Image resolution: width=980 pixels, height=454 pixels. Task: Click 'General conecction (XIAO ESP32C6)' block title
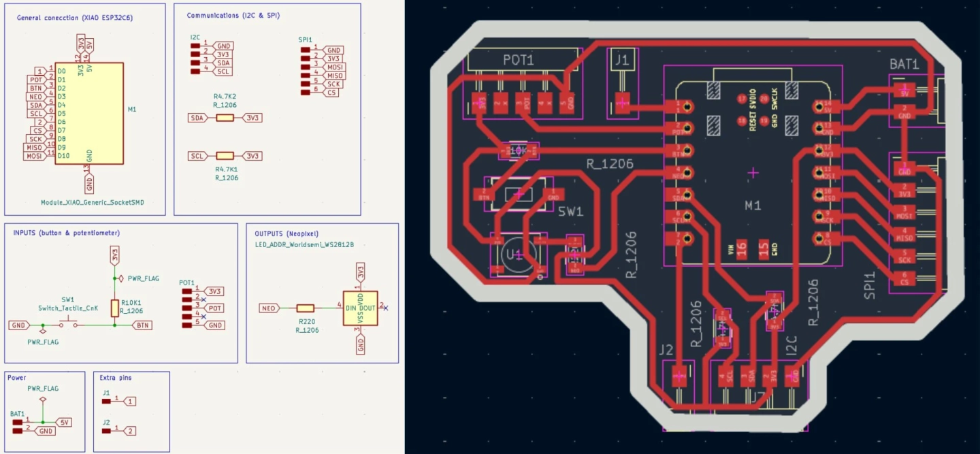pyautogui.click(x=75, y=18)
